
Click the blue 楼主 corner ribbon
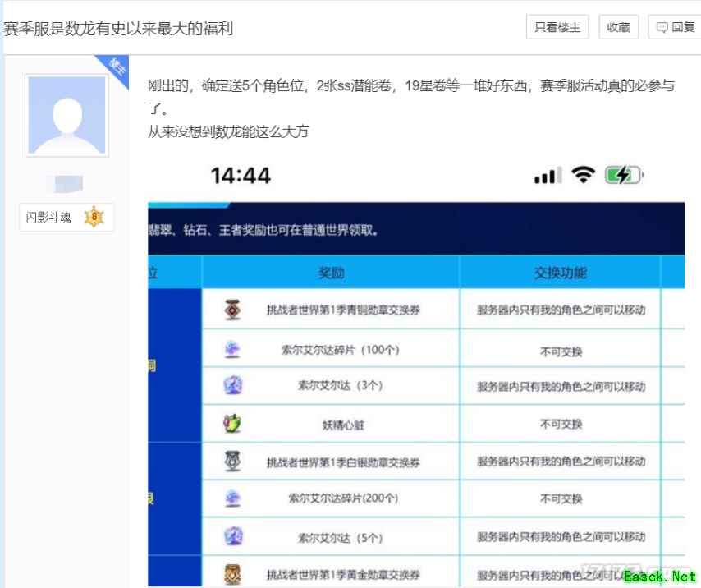[x=115, y=68]
